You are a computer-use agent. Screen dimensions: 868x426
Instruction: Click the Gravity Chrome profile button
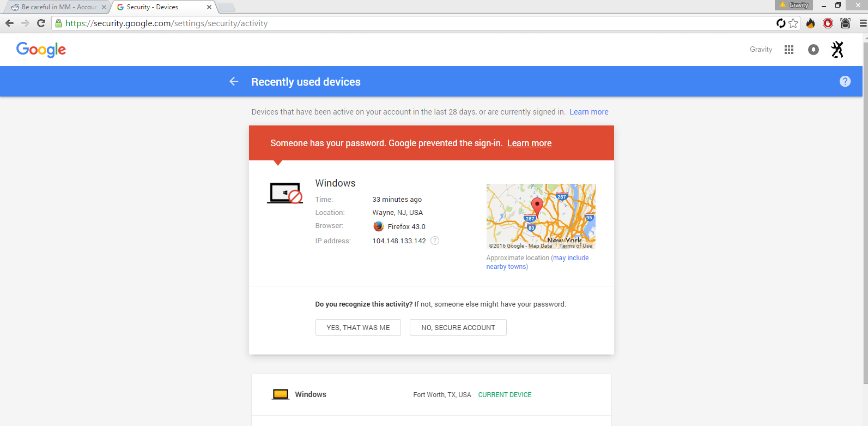pyautogui.click(x=794, y=5)
